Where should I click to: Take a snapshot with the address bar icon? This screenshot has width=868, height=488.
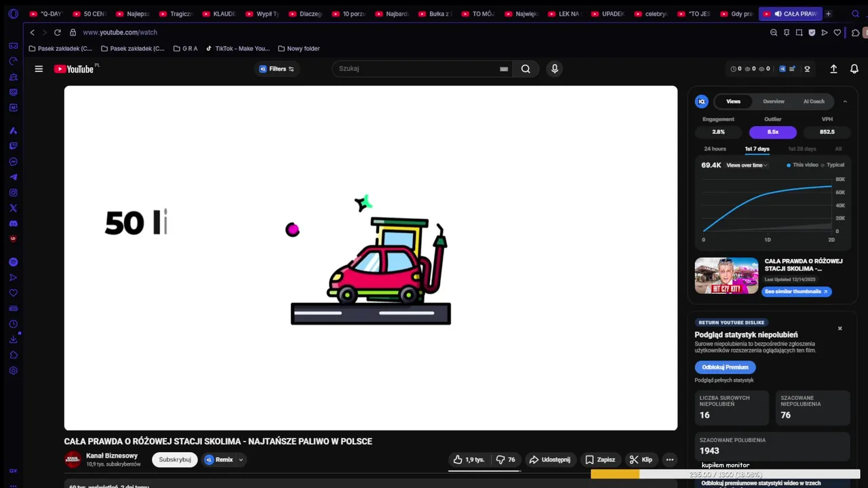pos(800,33)
